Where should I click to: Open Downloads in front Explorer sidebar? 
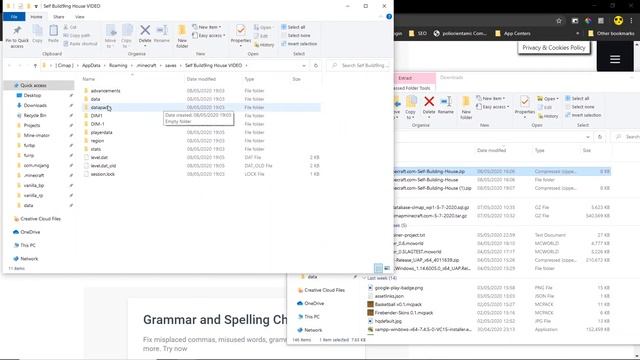[35, 105]
